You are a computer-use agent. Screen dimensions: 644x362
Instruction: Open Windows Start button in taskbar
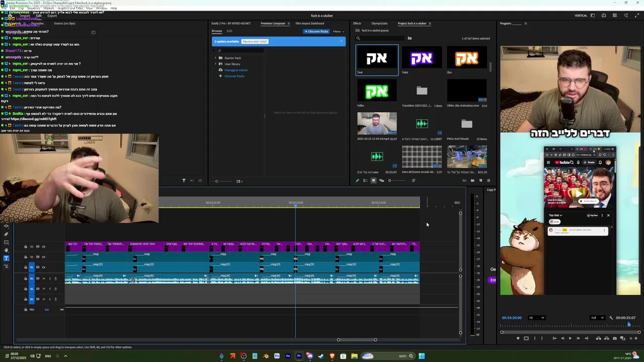point(422,356)
